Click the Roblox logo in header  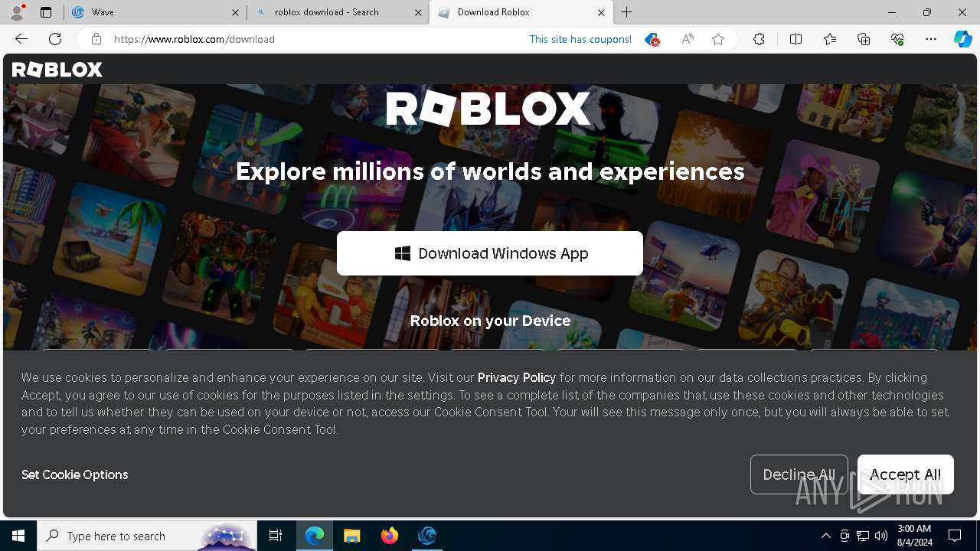(57, 70)
